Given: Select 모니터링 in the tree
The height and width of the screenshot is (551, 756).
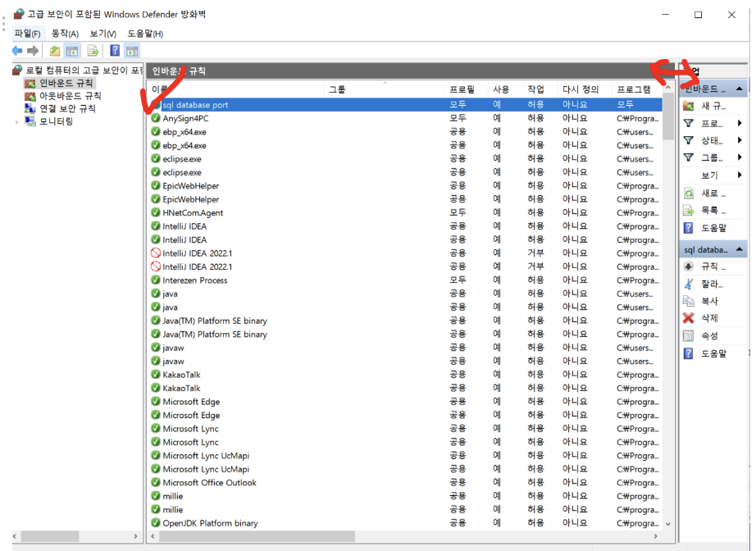Looking at the screenshot, I should (56, 121).
